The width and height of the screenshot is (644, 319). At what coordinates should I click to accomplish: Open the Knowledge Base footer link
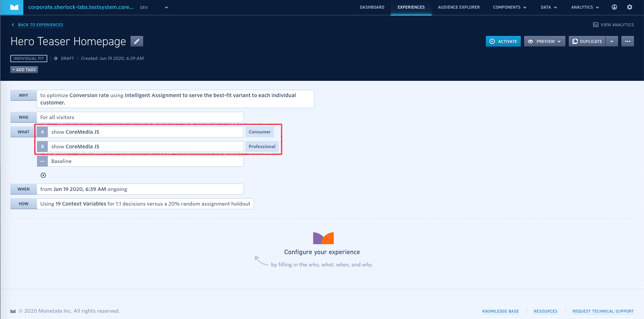coord(500,311)
